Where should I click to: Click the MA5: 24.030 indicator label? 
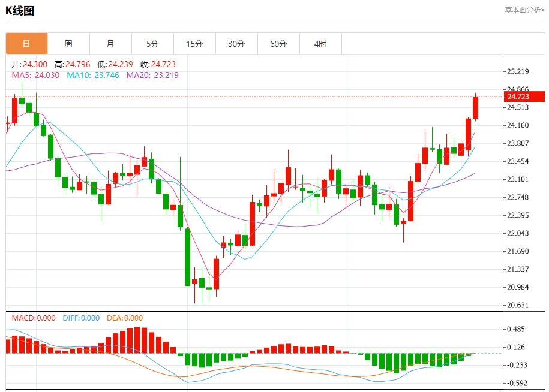point(35,75)
